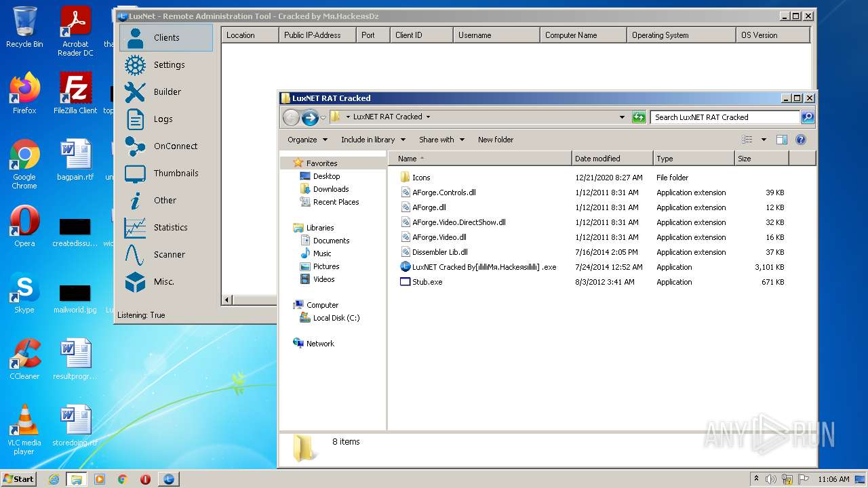Open the Builder wrench icon in LuxNet
Viewport: 868px width, 488px height.
coord(135,92)
